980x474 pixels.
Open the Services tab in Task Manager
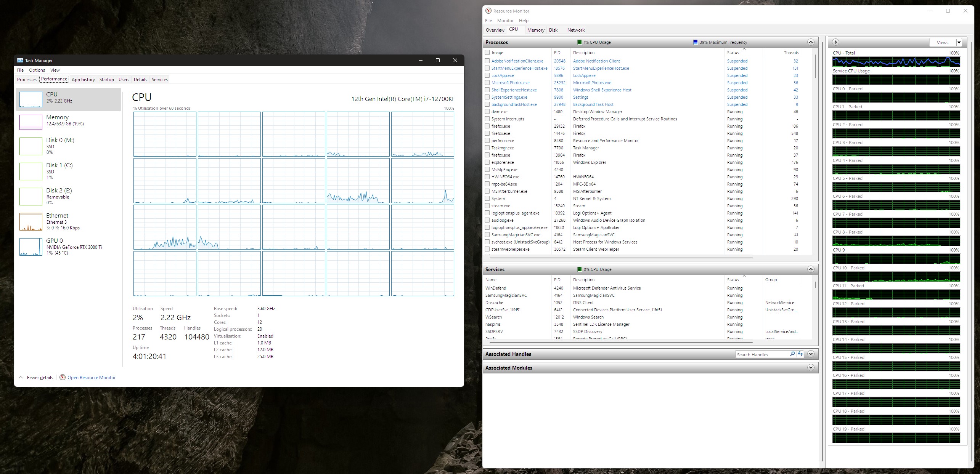[160, 80]
